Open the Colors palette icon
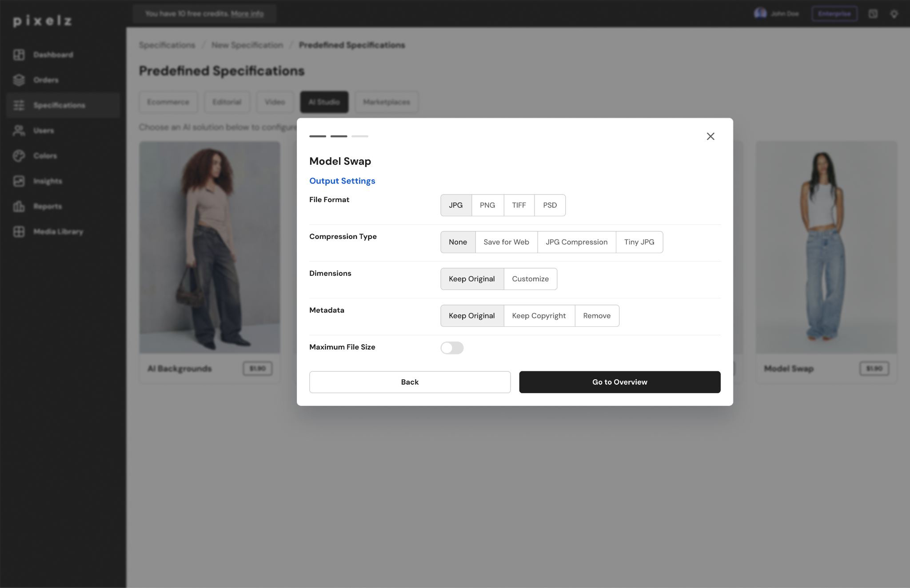The image size is (910, 588). 19,156
